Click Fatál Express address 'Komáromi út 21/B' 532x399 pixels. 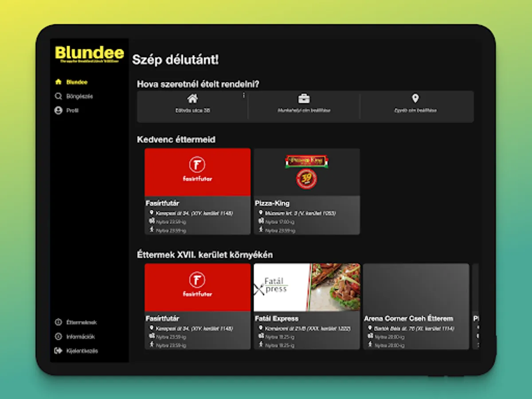[x=308, y=329]
